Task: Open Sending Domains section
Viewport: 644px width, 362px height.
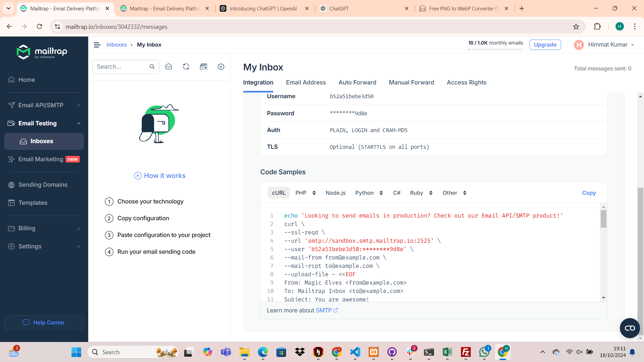Action: point(43,184)
